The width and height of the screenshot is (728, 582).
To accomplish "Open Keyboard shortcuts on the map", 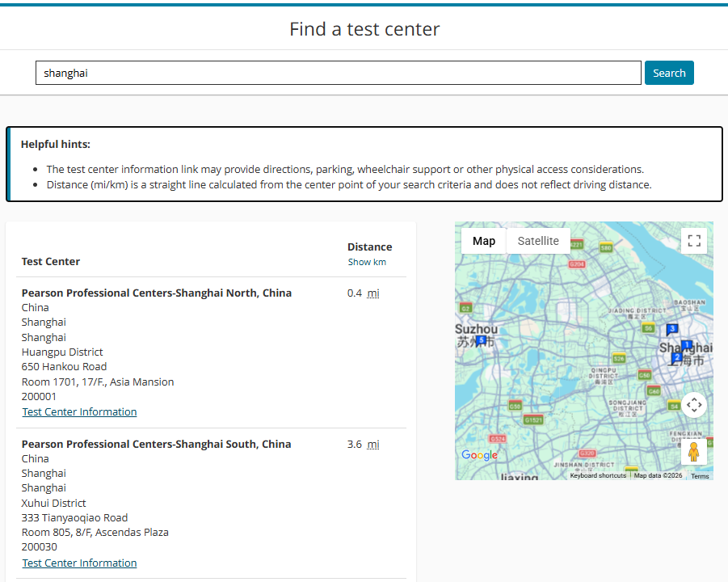I will [x=598, y=475].
